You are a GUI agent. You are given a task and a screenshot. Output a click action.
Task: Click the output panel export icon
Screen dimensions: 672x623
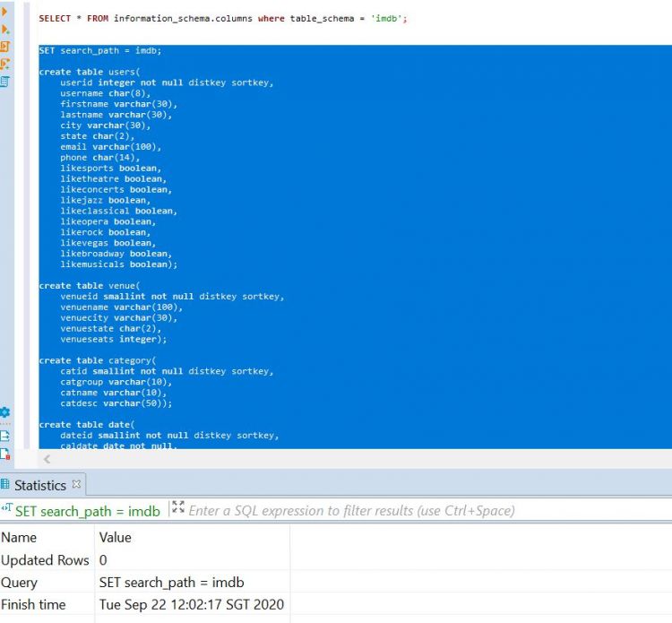point(4,435)
